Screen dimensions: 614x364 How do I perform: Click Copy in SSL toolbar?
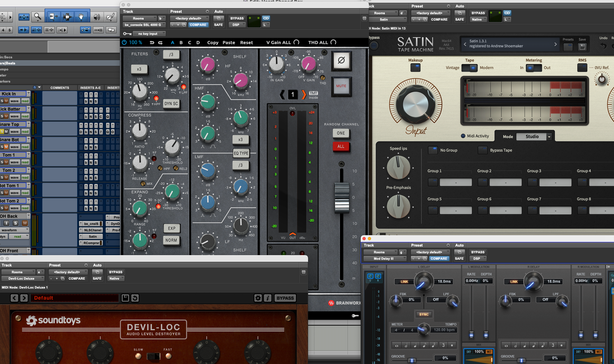pyautogui.click(x=213, y=43)
